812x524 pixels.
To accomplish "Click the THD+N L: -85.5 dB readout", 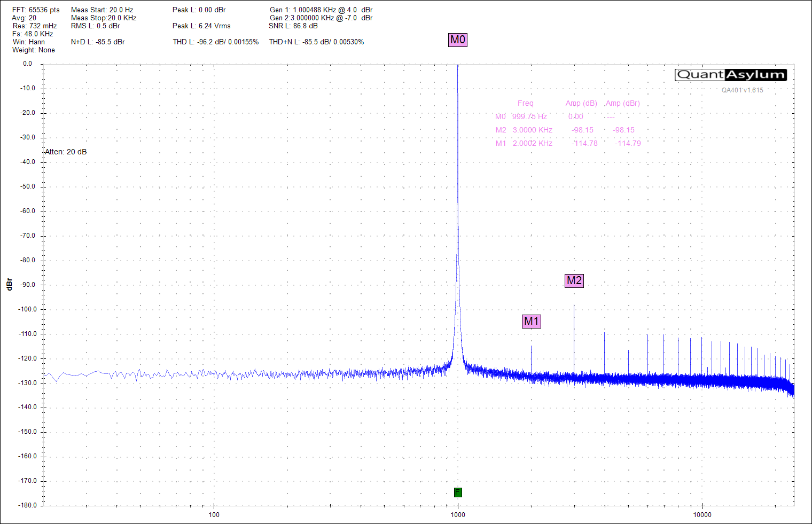I will (316, 42).
